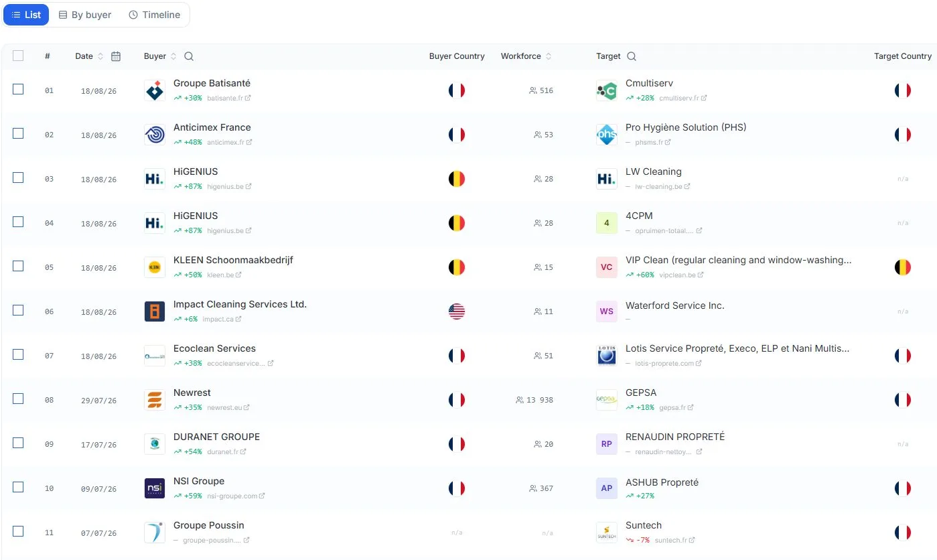Switch to the By buyer tab
The width and height of the screenshot is (937, 560).
pos(85,15)
